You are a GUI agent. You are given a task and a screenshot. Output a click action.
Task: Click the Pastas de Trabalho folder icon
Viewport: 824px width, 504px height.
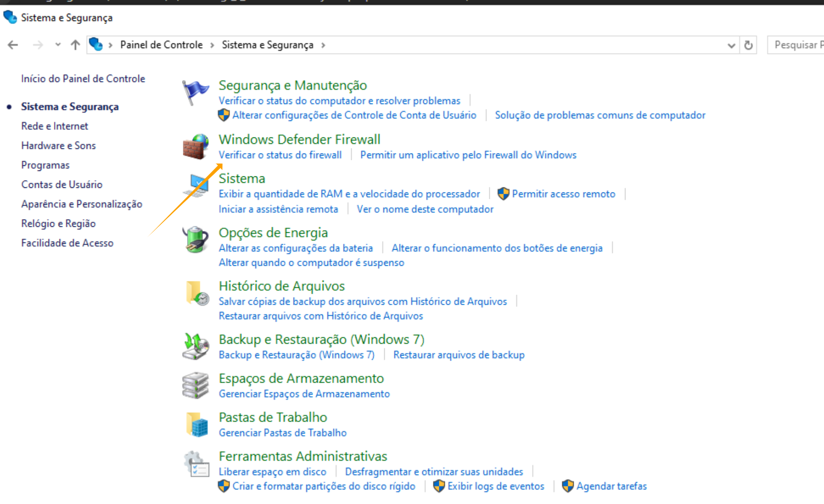click(x=197, y=424)
